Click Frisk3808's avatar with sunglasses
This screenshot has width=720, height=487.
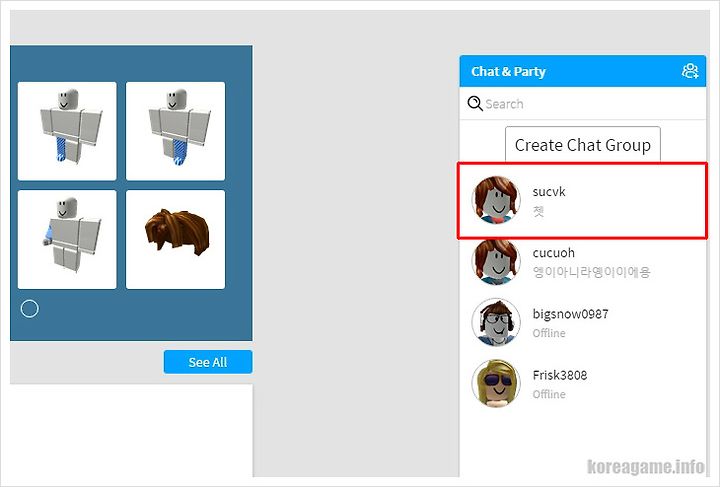tap(496, 383)
